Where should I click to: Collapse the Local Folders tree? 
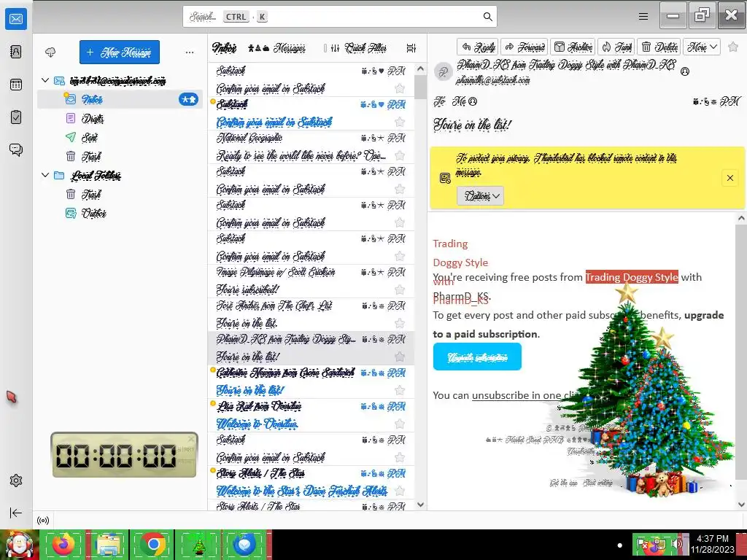pyautogui.click(x=45, y=175)
